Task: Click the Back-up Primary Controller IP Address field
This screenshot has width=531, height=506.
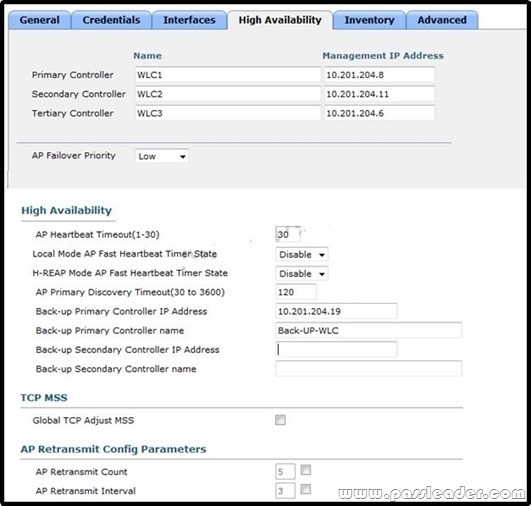Action: 336,311
